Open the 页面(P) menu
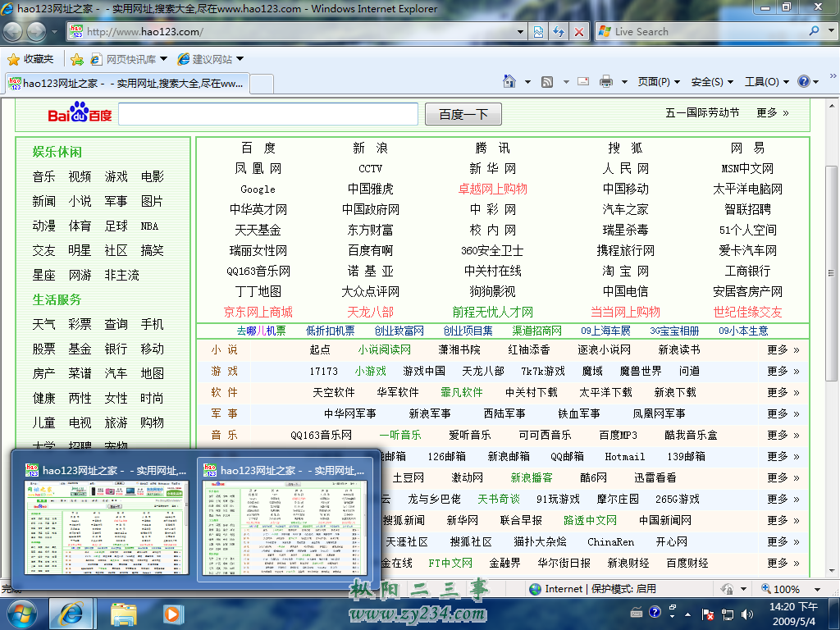Image resolution: width=840 pixels, height=630 pixels. point(659,82)
